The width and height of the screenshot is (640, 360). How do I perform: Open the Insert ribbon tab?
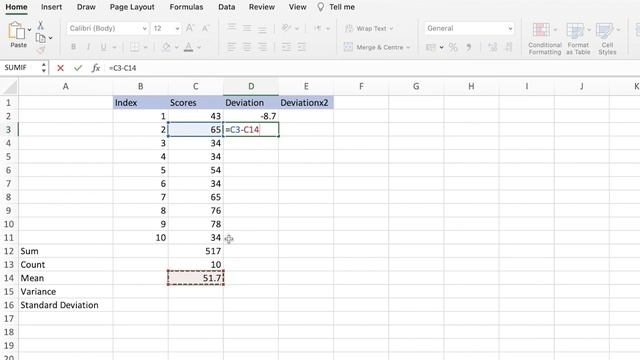pos(51,7)
